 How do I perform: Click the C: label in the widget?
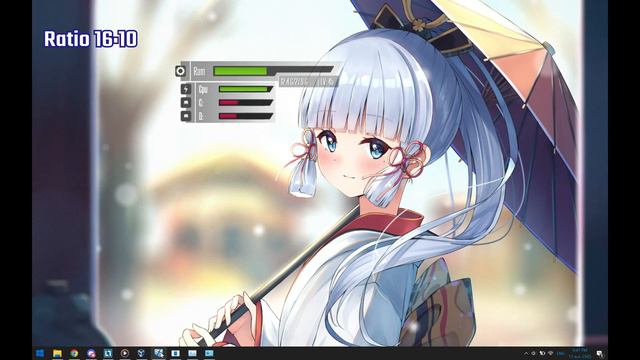click(201, 103)
